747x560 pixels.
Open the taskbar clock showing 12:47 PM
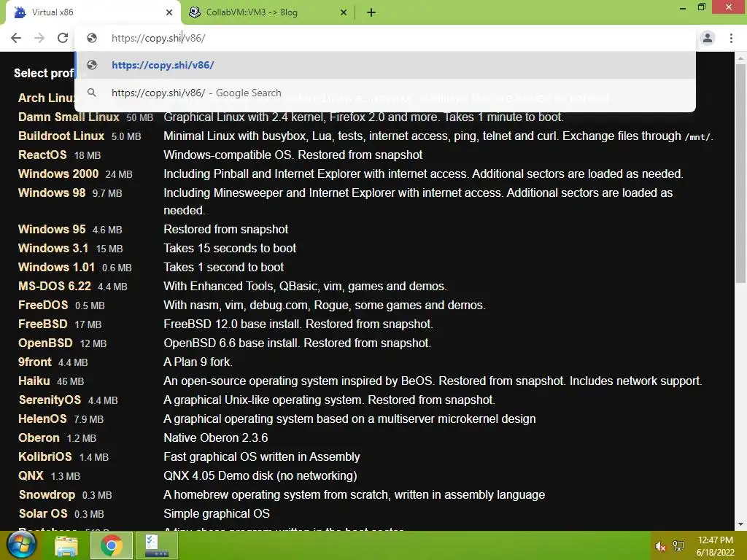click(x=715, y=546)
